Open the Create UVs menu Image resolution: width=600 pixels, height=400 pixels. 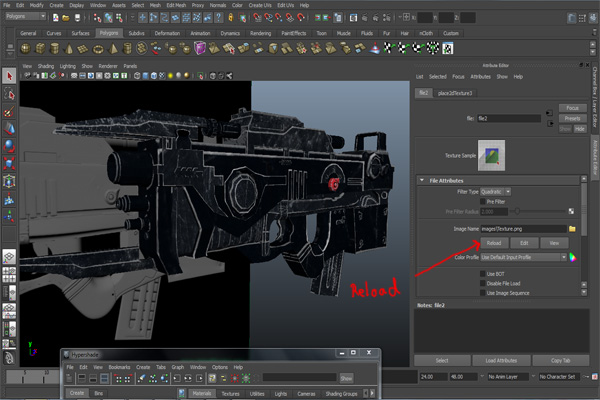coord(260,5)
